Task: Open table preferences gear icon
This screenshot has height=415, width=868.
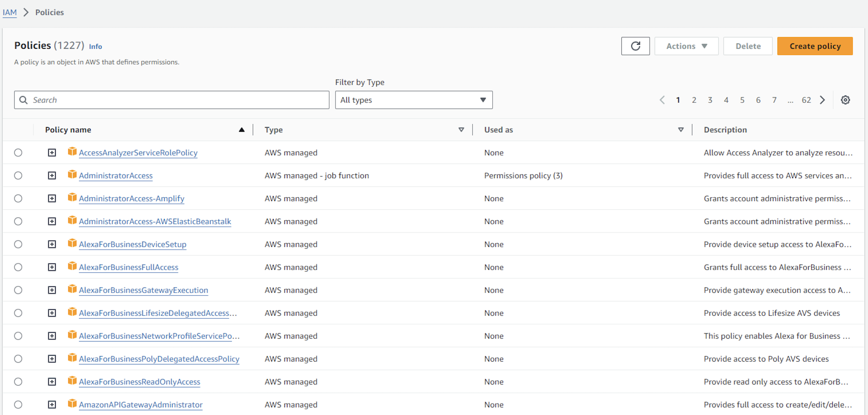Action: 845,100
